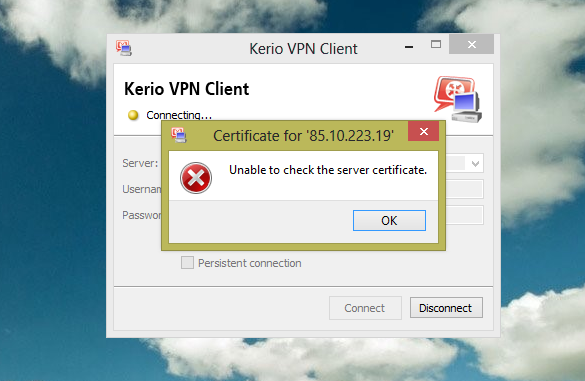Click the Username input field

[x=464, y=189]
